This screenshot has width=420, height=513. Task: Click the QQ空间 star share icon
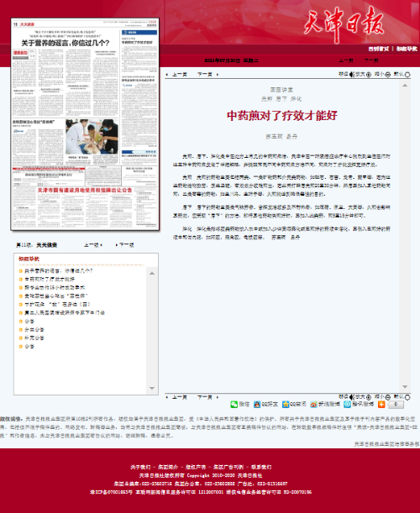[x=286, y=405]
